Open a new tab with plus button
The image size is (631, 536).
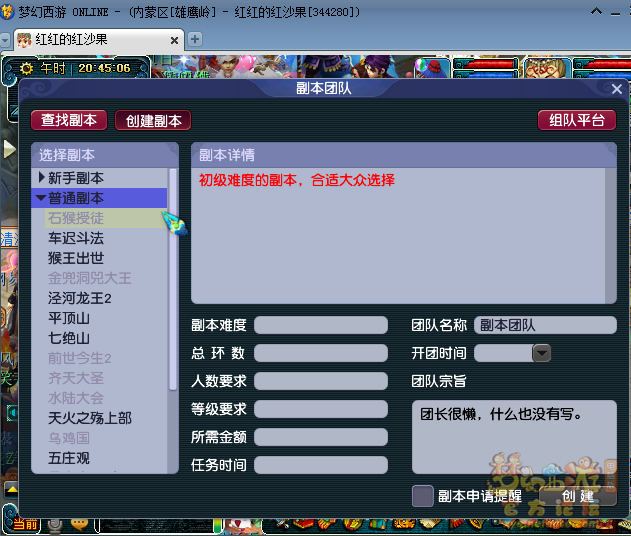pos(196,39)
